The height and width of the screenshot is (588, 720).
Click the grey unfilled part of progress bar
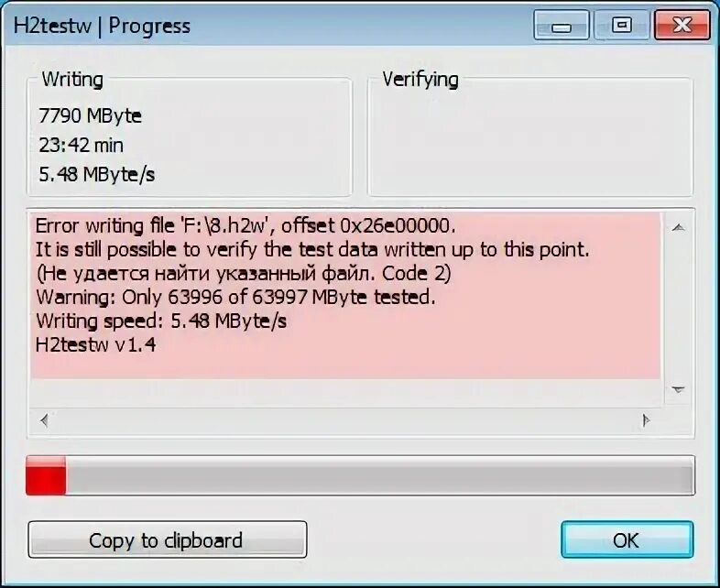[380, 475]
